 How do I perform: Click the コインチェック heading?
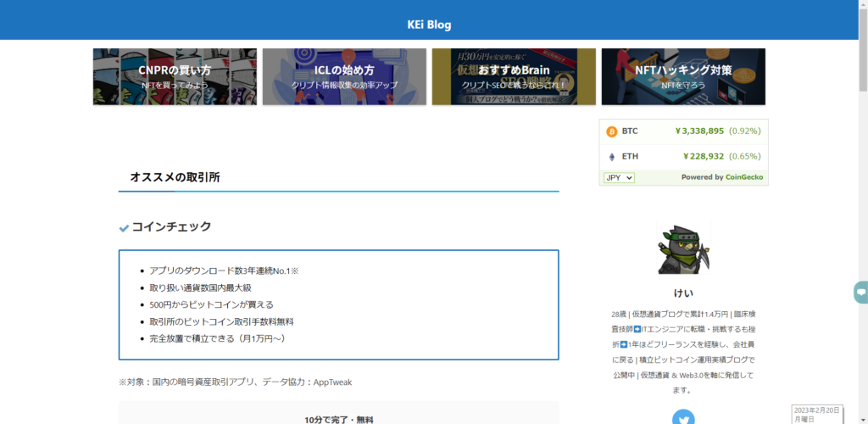tap(171, 227)
